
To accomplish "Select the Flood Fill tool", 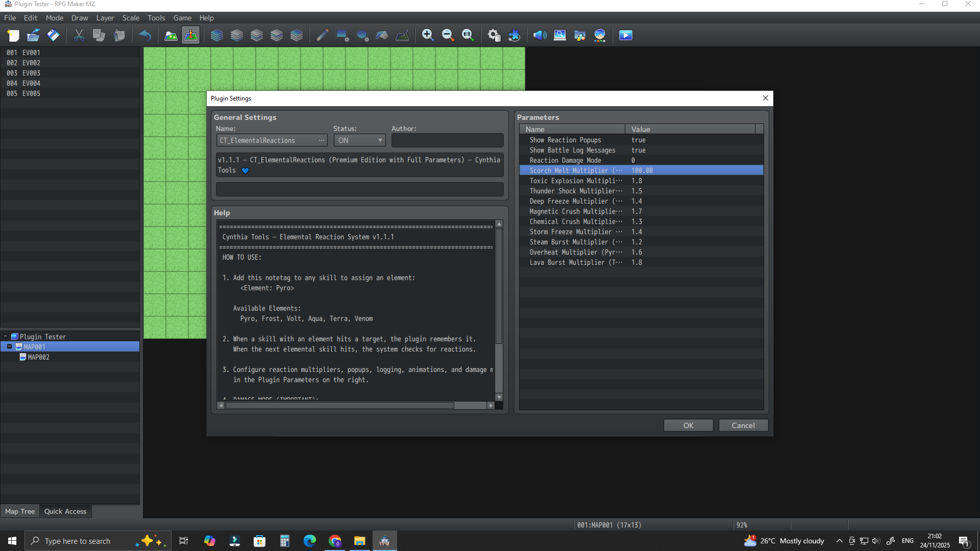I will 382,35.
